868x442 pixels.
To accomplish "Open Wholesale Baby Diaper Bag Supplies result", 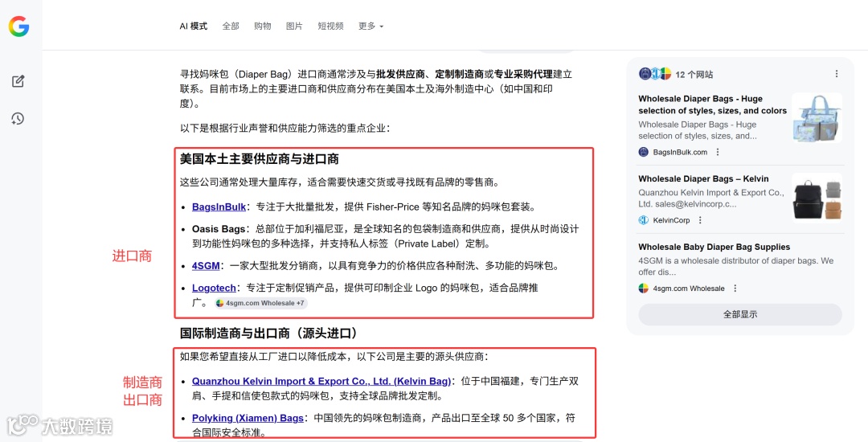I will click(714, 248).
